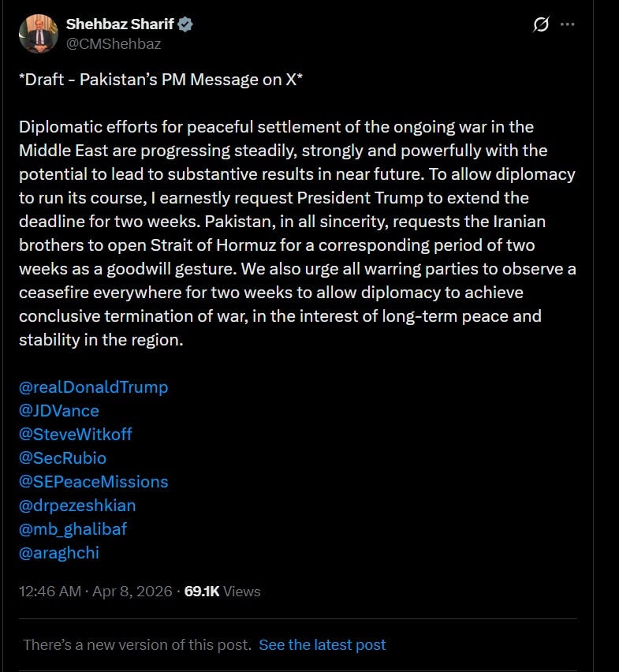Screen dimensions: 619x672
Task: Open the @SEPeaceMissions profile mention
Action: coord(93,481)
